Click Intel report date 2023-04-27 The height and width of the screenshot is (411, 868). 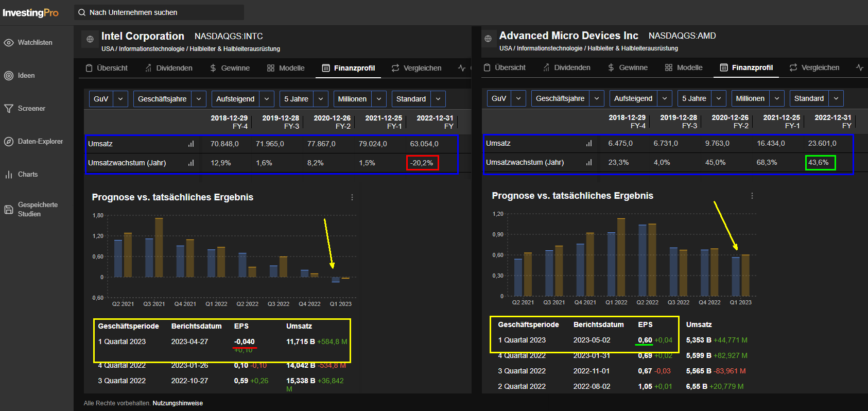point(189,341)
